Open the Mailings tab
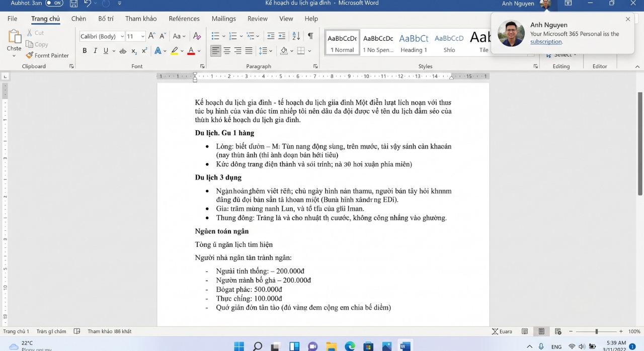Viewport: 644px width, 351px height. coord(223,19)
